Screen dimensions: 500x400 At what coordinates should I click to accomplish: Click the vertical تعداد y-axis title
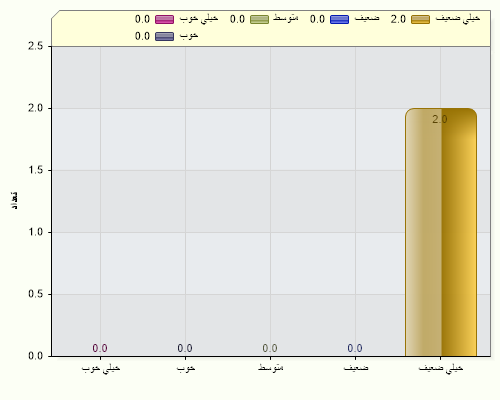[14, 200]
